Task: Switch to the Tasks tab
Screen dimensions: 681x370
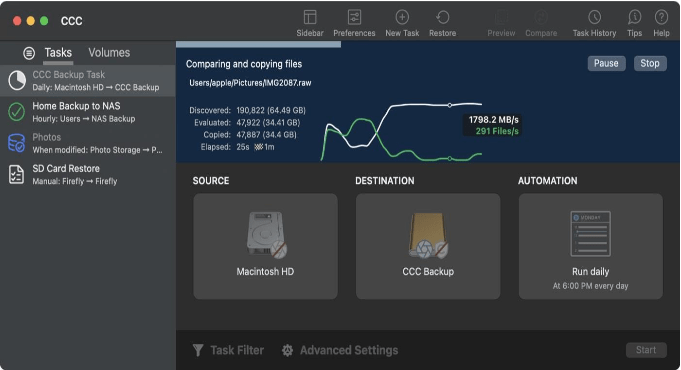Action: pyautogui.click(x=58, y=53)
